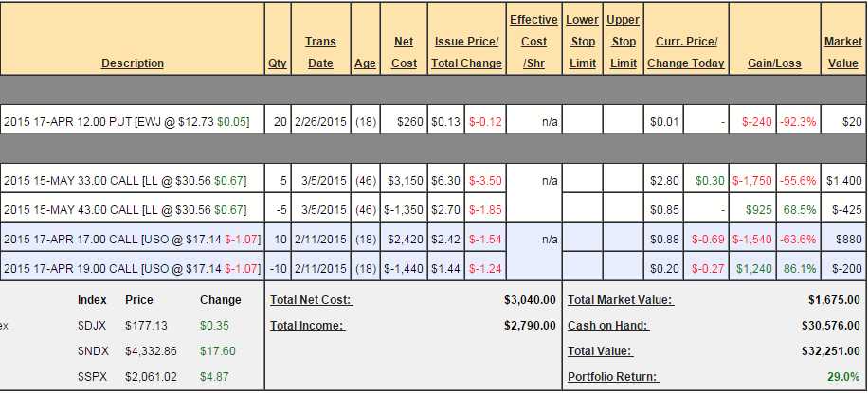Select the USO 17-APR 17.00 CALL description
Image resolution: width=868 pixels, height=393 pixels.
click(x=130, y=239)
